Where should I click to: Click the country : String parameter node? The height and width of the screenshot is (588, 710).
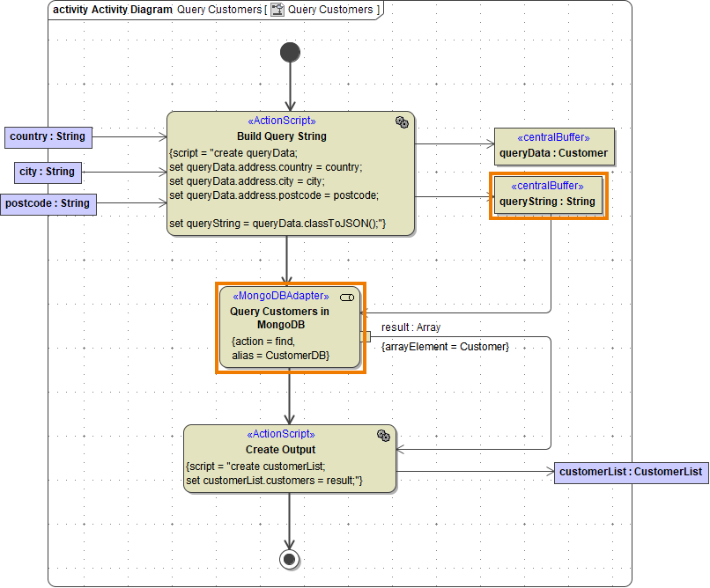click(x=48, y=136)
